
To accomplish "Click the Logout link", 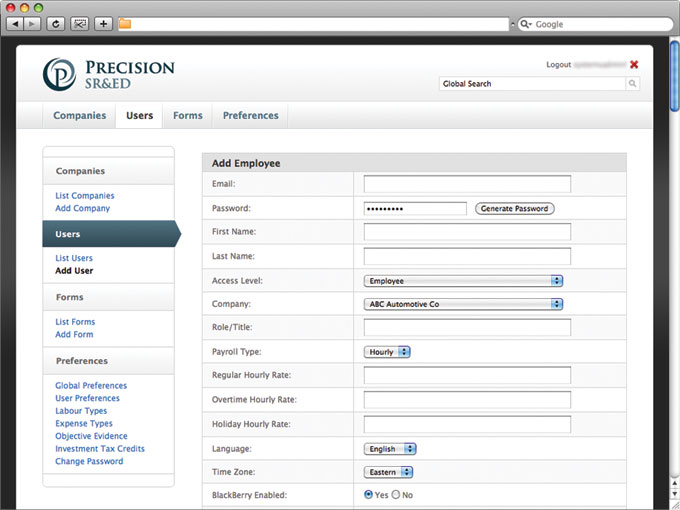I will (559, 65).
